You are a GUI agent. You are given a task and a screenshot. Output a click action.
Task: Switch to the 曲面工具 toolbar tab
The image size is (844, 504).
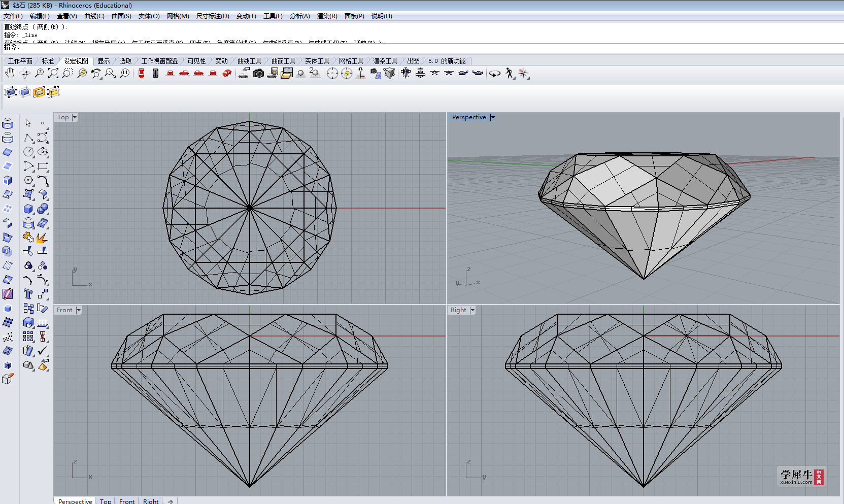tap(283, 61)
